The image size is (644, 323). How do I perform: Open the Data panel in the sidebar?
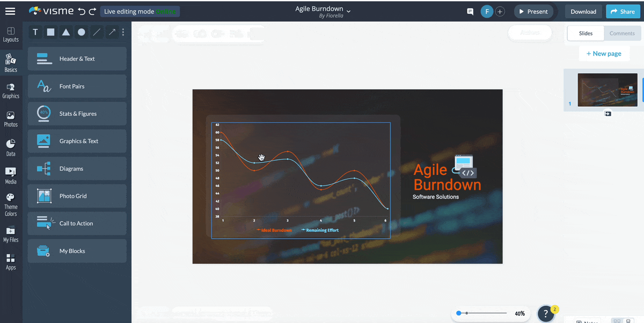(x=11, y=145)
